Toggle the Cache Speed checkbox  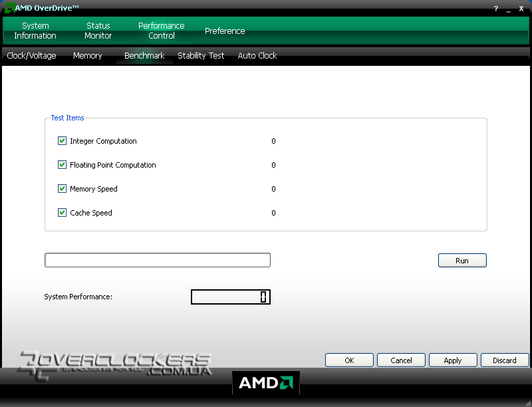[x=62, y=213]
